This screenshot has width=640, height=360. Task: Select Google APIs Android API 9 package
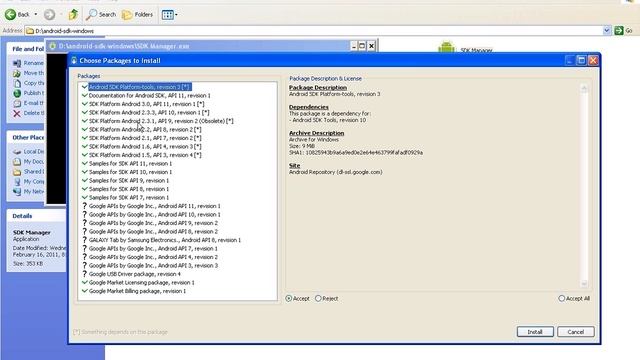153,223
